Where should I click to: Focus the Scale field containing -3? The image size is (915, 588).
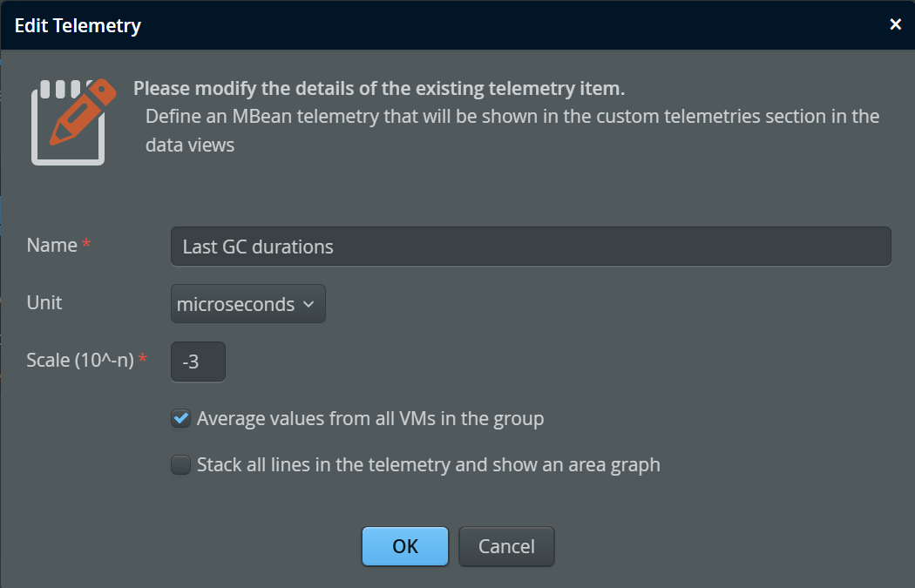(198, 362)
